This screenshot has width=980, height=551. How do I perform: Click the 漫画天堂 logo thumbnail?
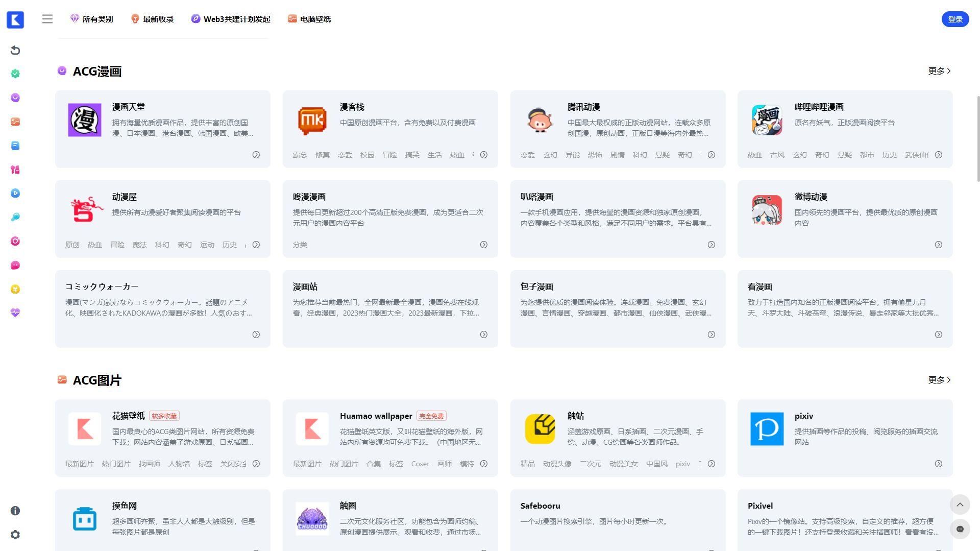click(85, 120)
